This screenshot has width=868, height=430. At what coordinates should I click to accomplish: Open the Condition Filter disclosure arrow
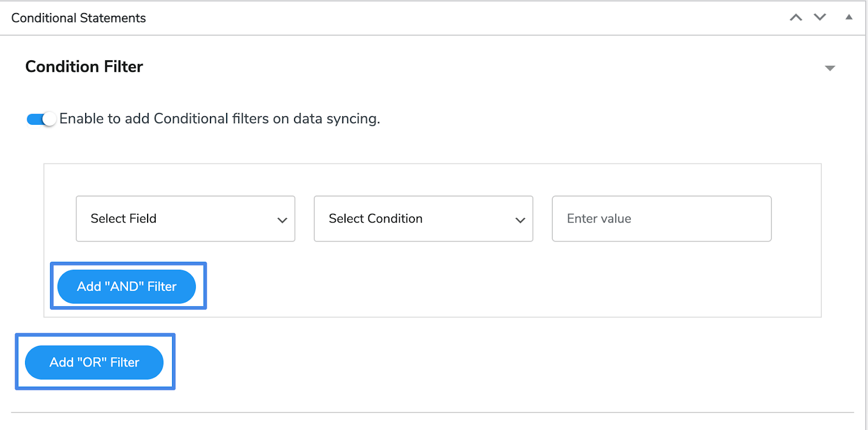pos(831,68)
